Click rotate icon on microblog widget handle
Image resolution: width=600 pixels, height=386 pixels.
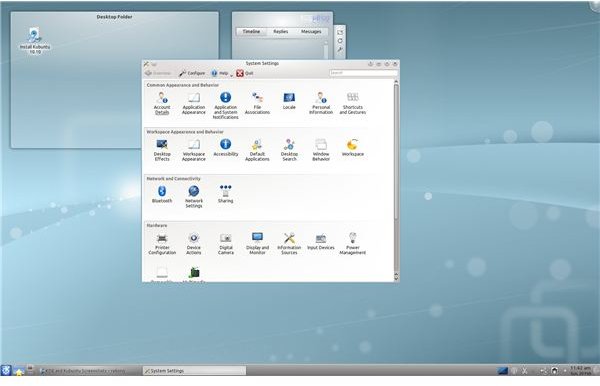[x=340, y=41]
